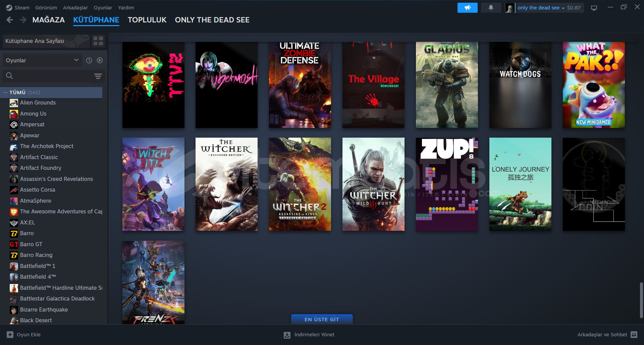Image resolution: width=644 pixels, height=345 pixels.
Task: Open the TYV2 game cover
Action: [x=153, y=85]
